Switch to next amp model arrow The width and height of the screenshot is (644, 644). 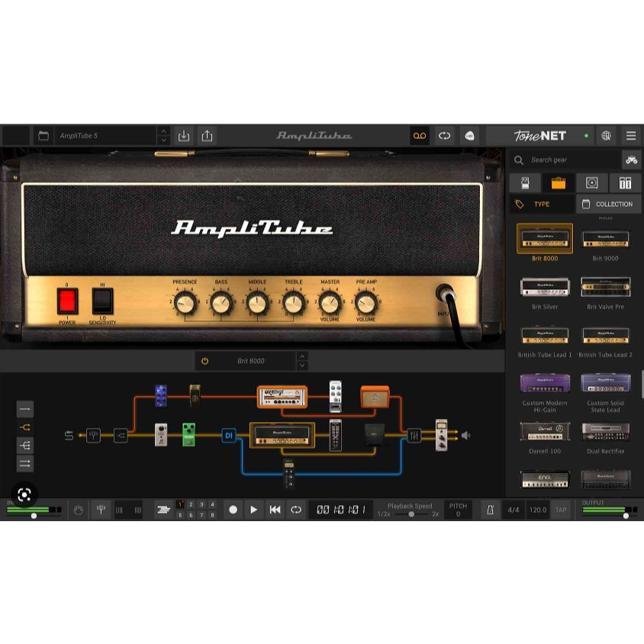click(302, 365)
